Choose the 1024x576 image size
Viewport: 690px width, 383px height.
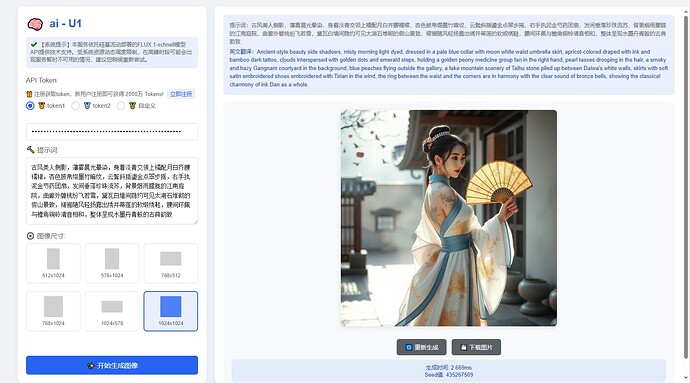(x=112, y=311)
